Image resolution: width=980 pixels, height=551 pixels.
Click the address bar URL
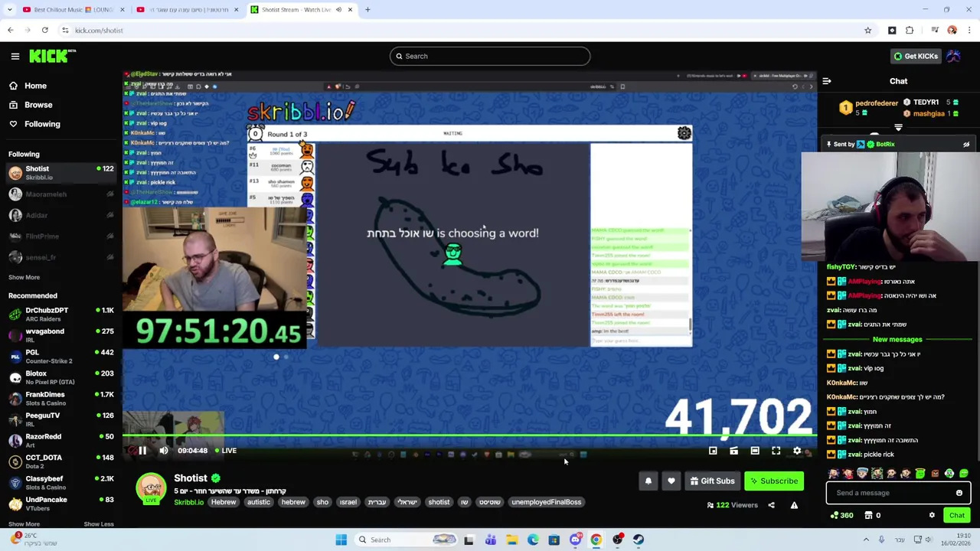[99, 31]
